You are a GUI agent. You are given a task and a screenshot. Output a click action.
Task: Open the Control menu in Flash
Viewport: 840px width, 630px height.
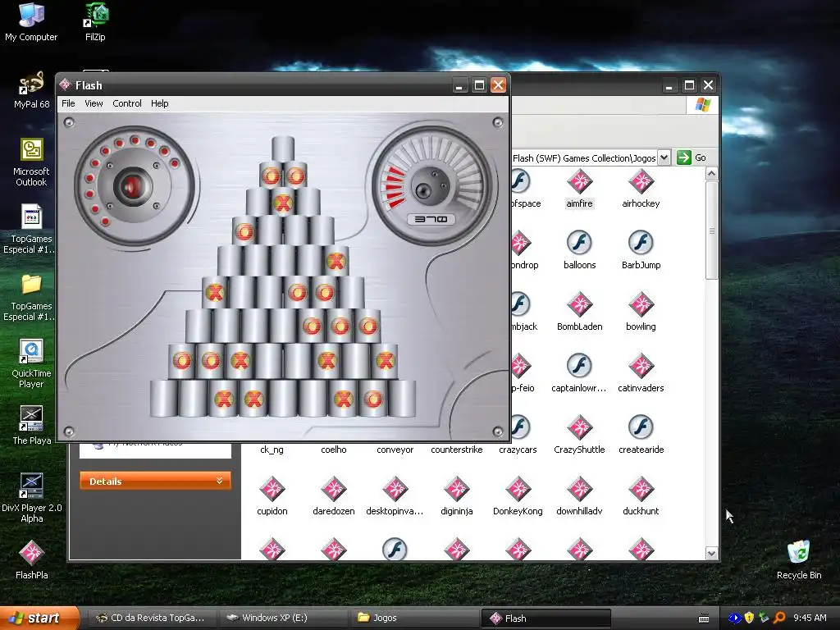pos(127,103)
